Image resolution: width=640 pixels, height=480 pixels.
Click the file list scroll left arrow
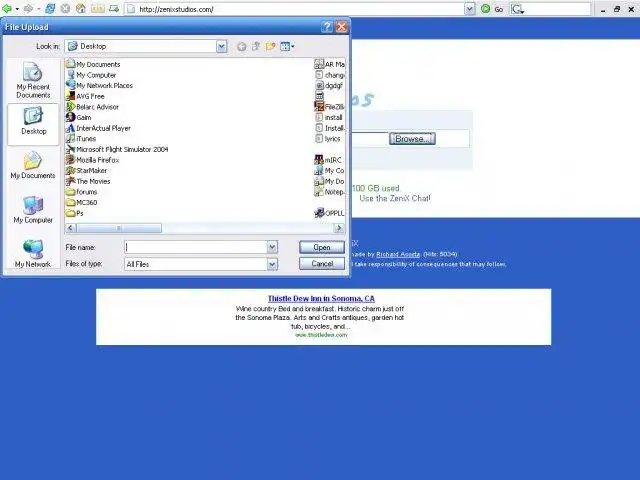[x=71, y=228]
